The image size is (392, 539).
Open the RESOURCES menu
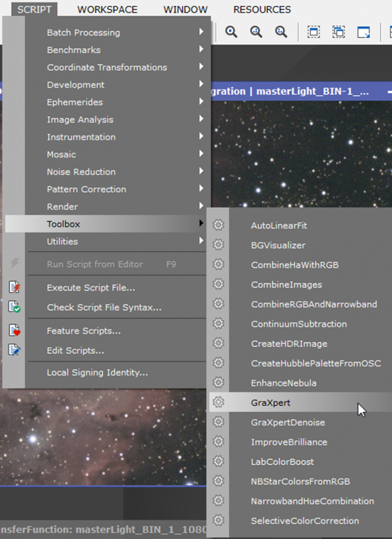[262, 9]
